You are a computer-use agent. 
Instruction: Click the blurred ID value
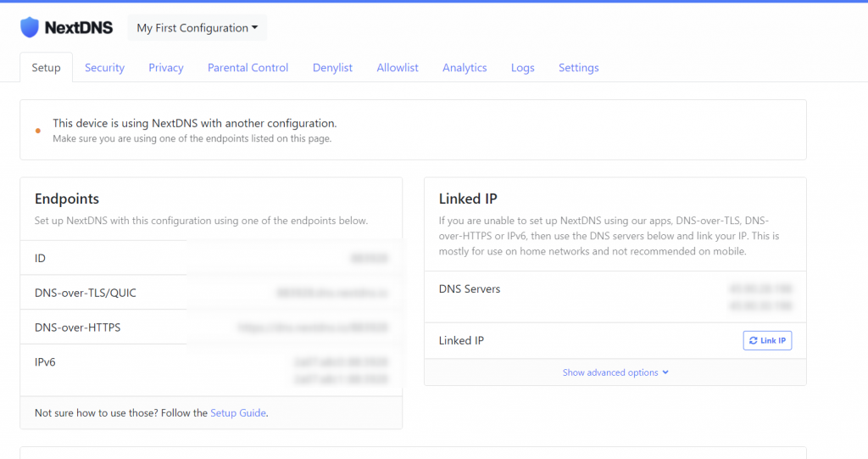click(370, 258)
